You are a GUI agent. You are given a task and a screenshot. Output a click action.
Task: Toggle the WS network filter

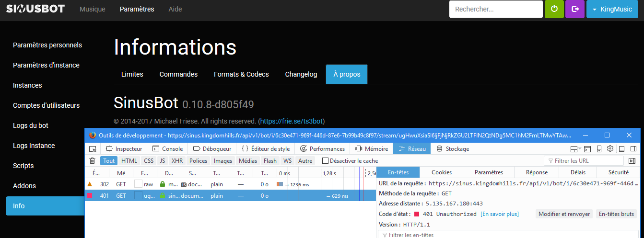click(287, 161)
